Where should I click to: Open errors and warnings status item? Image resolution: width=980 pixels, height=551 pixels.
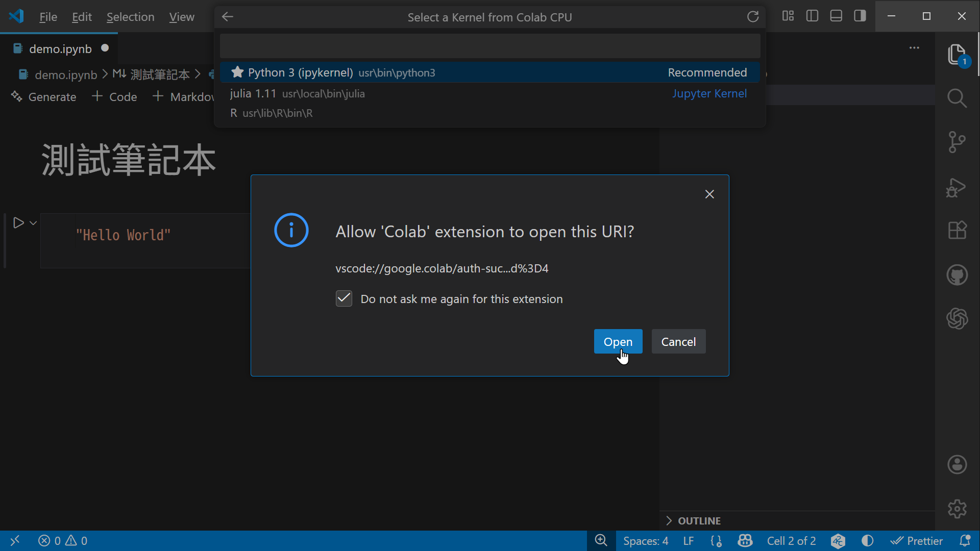click(x=63, y=541)
